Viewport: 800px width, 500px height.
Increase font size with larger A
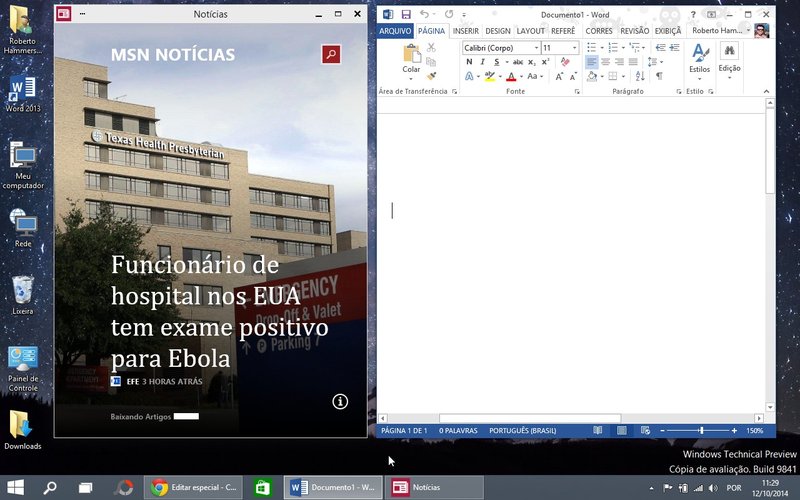559,76
